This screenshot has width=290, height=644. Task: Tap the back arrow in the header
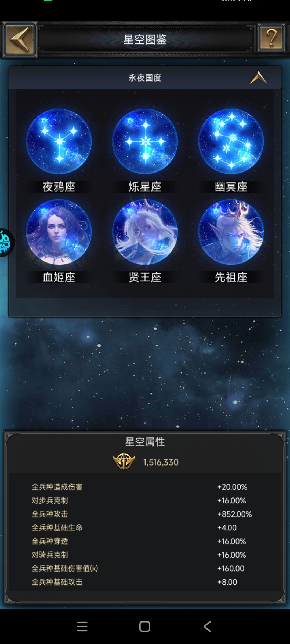20,39
